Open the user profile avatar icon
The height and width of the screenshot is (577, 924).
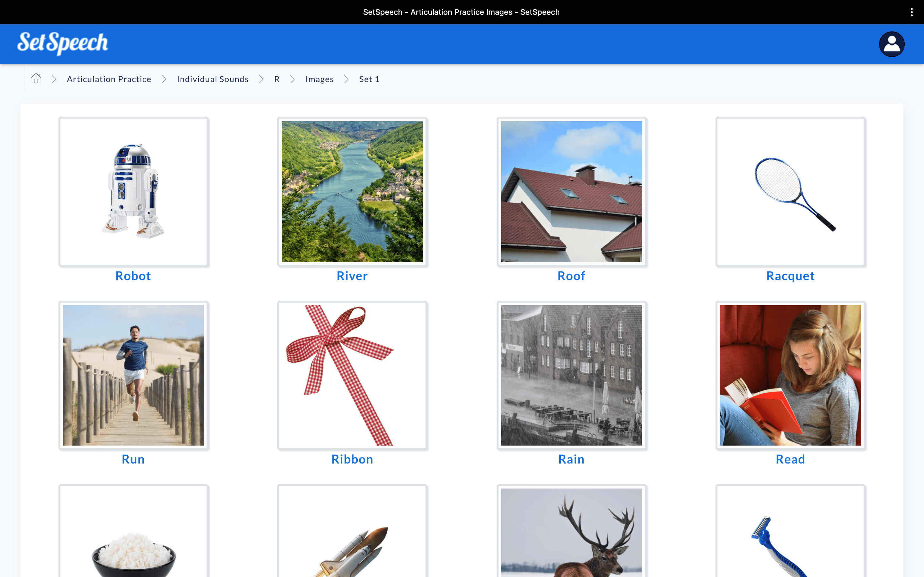(x=891, y=44)
